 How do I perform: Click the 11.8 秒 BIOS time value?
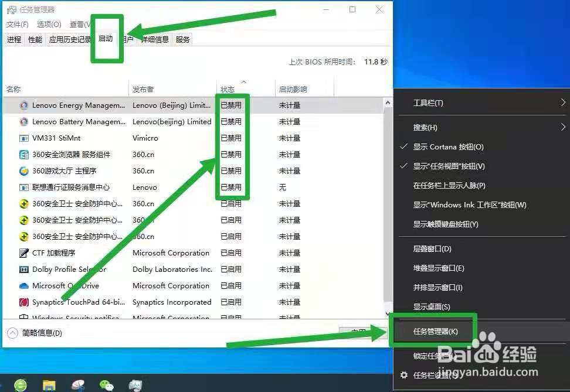376,62
